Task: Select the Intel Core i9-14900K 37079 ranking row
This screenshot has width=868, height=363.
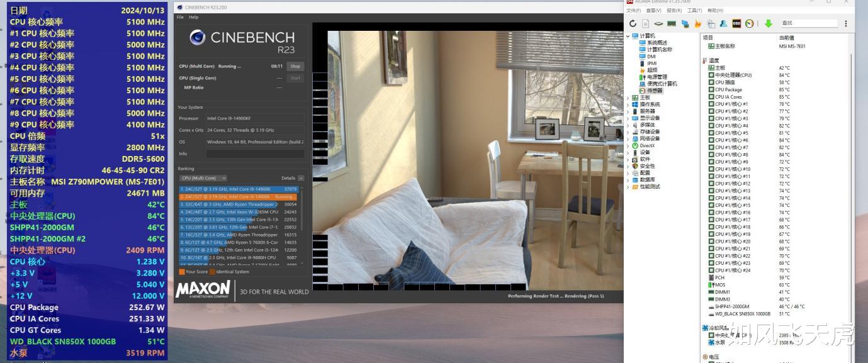Action: click(x=239, y=189)
